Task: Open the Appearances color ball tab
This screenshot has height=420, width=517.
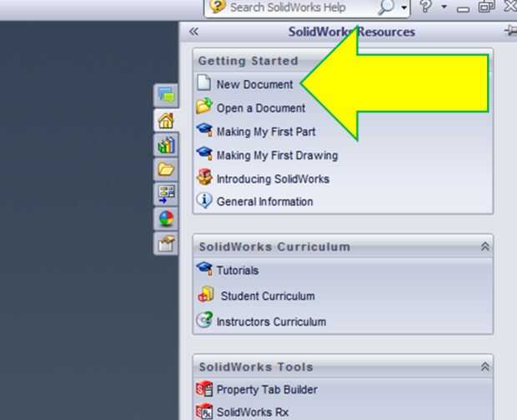Action: click(166, 218)
